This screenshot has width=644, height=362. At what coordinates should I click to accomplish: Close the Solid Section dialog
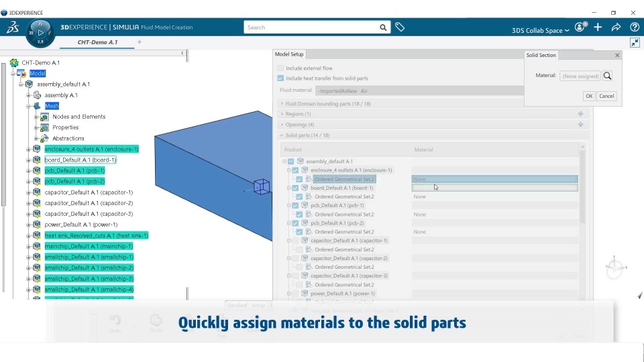pyautogui.click(x=617, y=55)
